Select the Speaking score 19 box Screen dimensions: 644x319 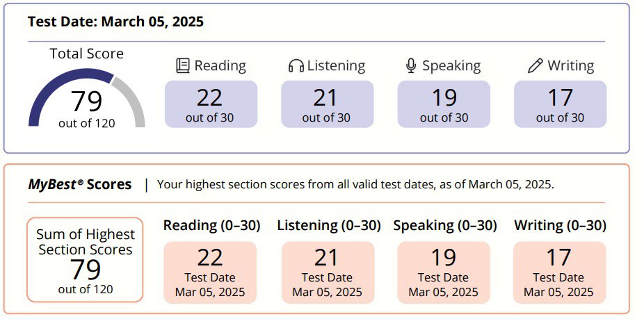444,104
